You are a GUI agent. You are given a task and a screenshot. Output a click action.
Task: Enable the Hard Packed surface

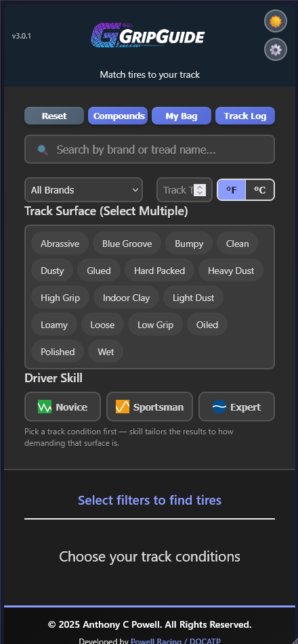pos(159,271)
